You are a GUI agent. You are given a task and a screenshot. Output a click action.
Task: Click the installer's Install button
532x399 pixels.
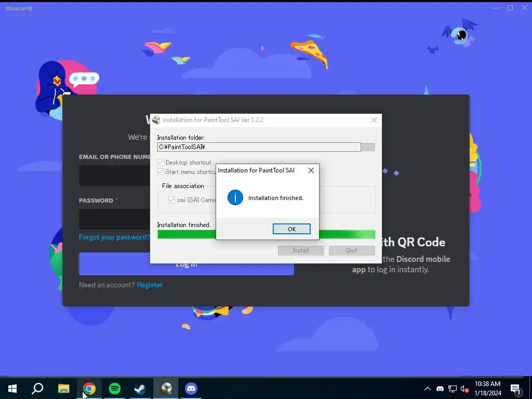[x=301, y=250]
